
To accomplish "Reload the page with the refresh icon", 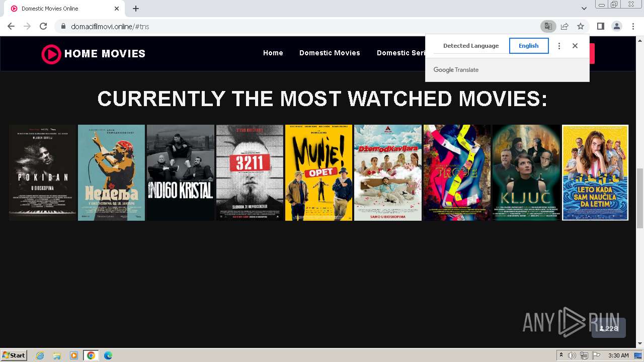I will tap(43, 26).
